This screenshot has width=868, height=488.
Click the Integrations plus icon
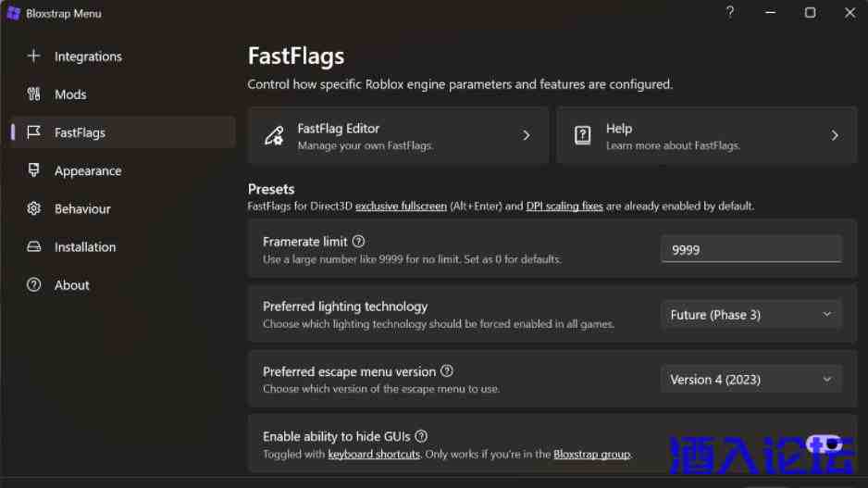pyautogui.click(x=34, y=56)
